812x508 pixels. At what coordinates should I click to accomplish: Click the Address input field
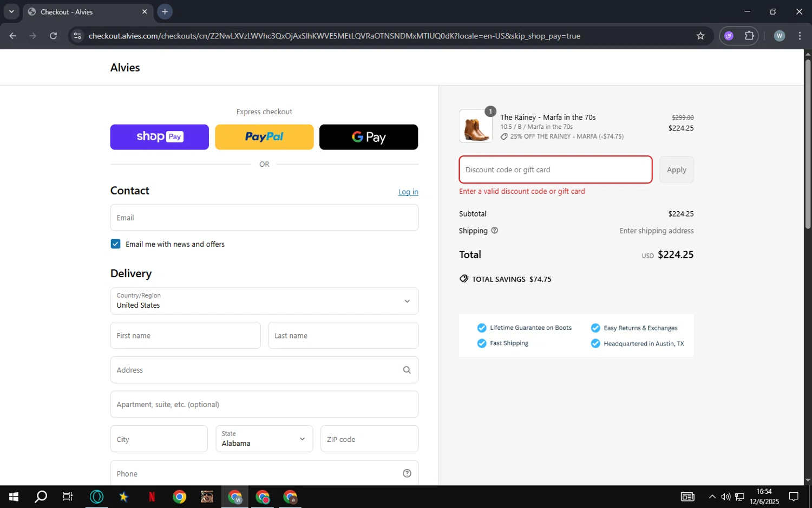pos(264,370)
